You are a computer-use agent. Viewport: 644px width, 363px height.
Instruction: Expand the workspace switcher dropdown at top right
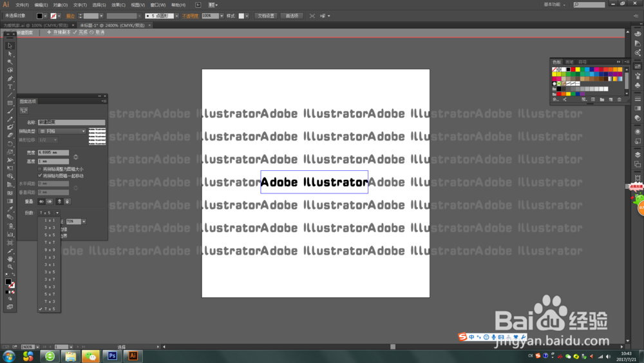click(x=554, y=5)
